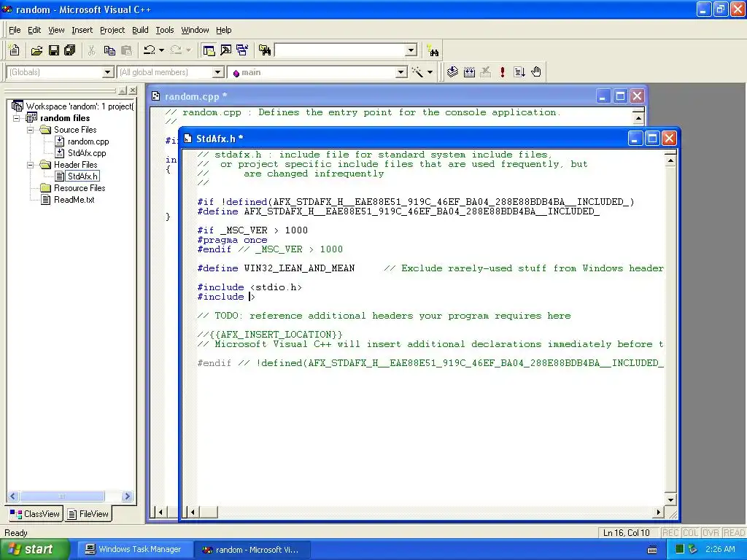Open the Help menu
The width and height of the screenshot is (747, 560).
[x=223, y=30]
